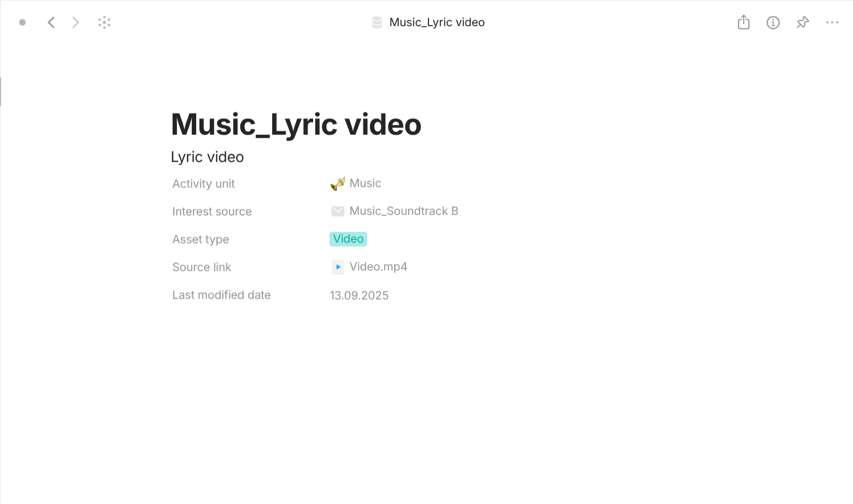
Task: Click the trumpet icon beside Music
Action: click(338, 183)
